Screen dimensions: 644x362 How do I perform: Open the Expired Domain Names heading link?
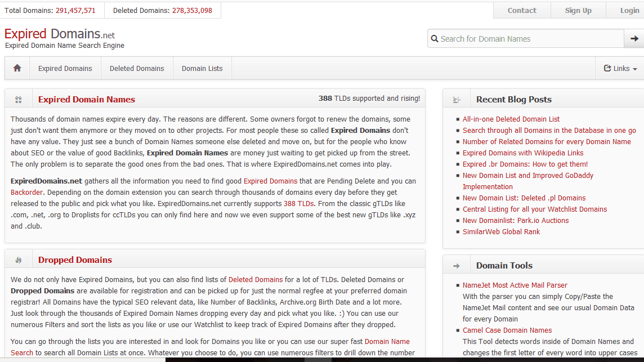click(x=87, y=100)
